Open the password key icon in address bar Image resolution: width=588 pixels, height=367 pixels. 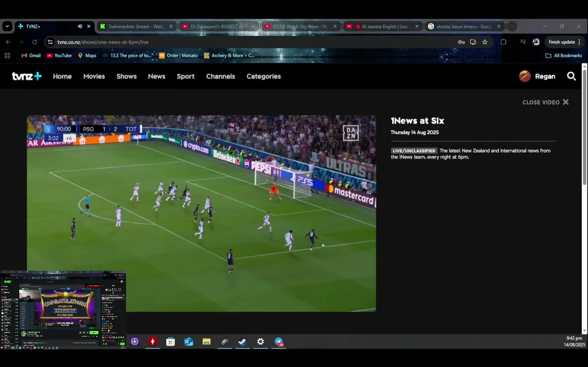[x=461, y=42]
